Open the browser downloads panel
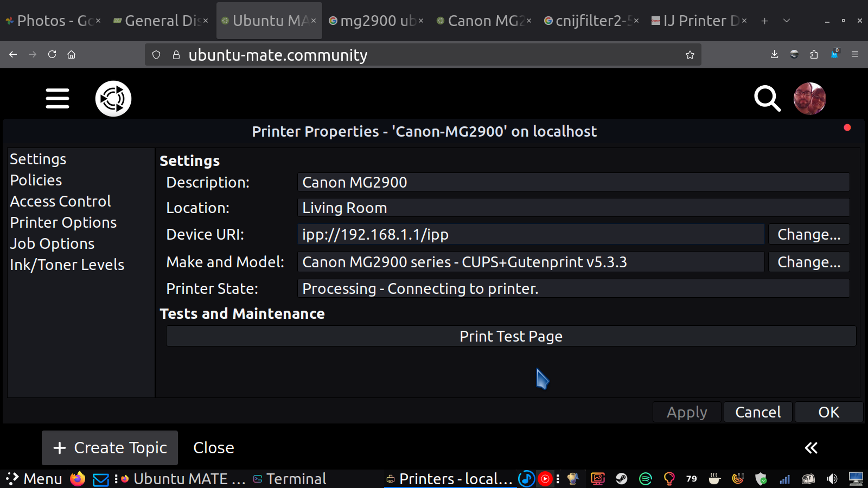 pos(774,54)
